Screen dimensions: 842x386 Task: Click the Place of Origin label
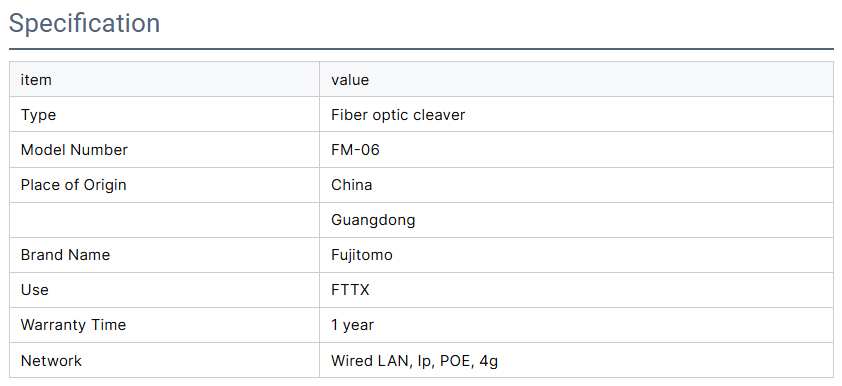click(x=74, y=185)
